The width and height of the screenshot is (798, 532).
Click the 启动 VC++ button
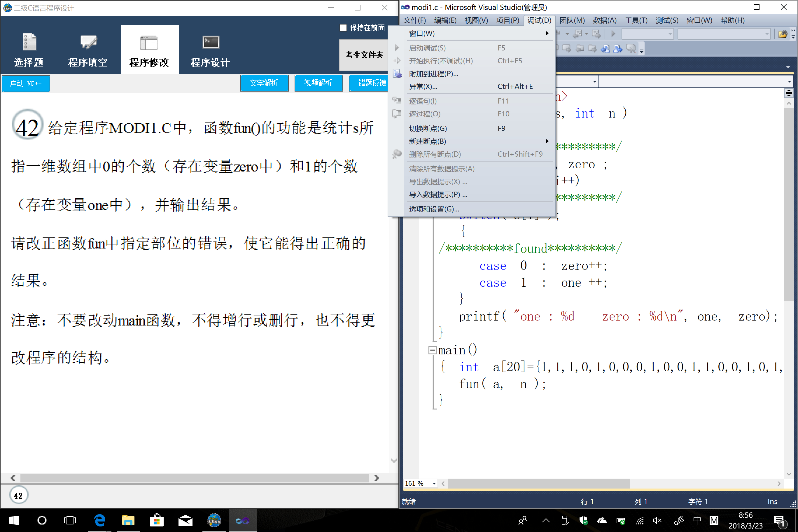pyautogui.click(x=26, y=83)
